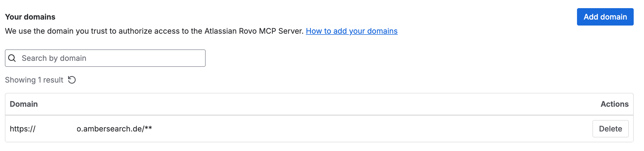Open the How to add your domains link

(352, 31)
